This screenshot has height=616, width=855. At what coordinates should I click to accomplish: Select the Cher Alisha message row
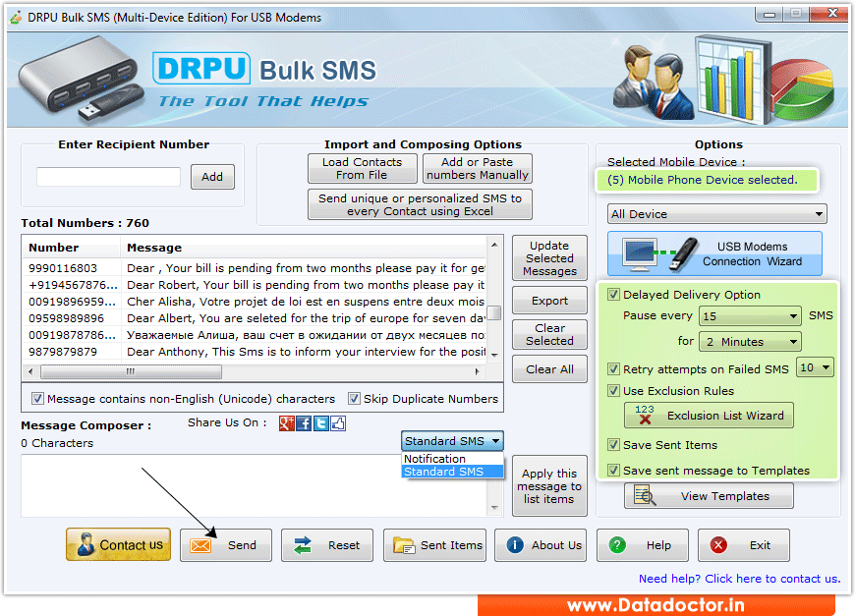tap(255, 302)
